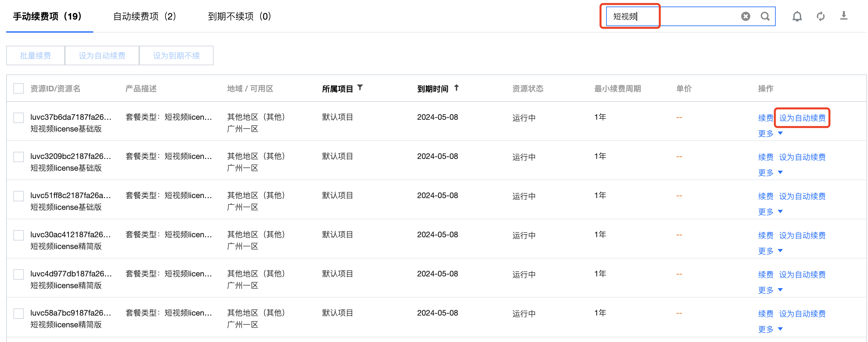Click resource ID luvc51ff8c2187fa26a…
The height and width of the screenshot is (342, 868).
pos(71,195)
